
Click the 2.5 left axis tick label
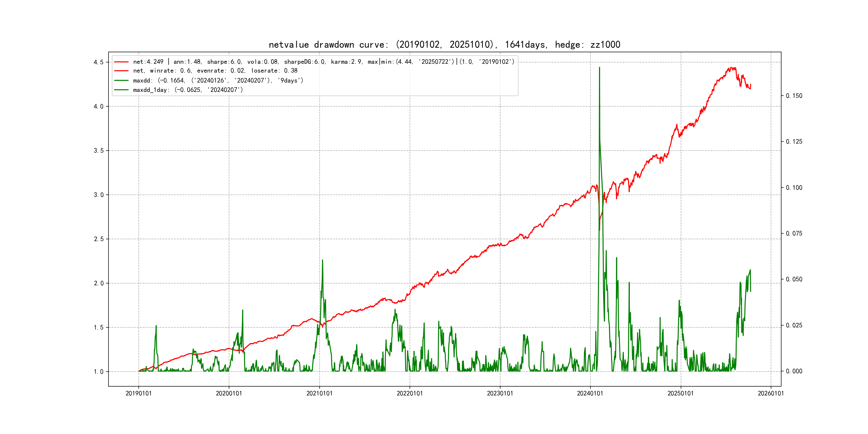pos(98,239)
